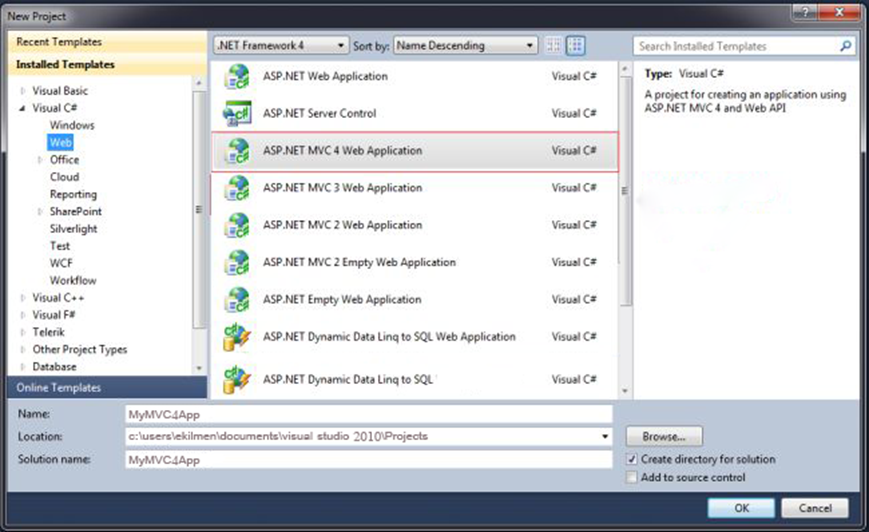The image size is (869, 532).
Task: Click the category tree scroll down arrow
Action: (x=199, y=369)
